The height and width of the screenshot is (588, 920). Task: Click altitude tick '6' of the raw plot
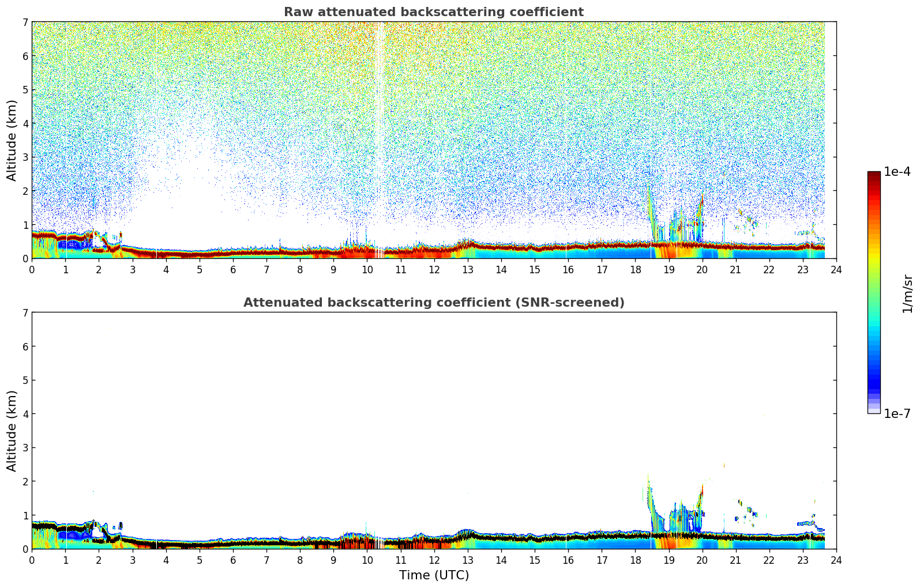click(x=25, y=56)
